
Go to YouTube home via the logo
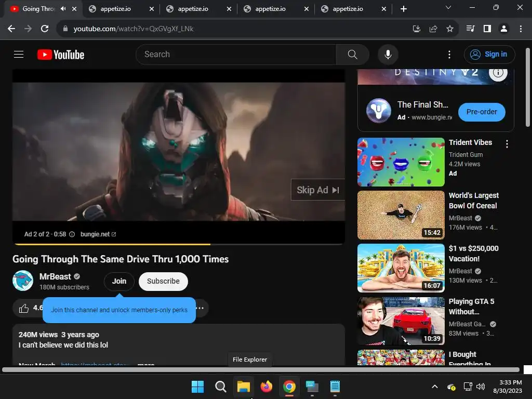(61, 55)
